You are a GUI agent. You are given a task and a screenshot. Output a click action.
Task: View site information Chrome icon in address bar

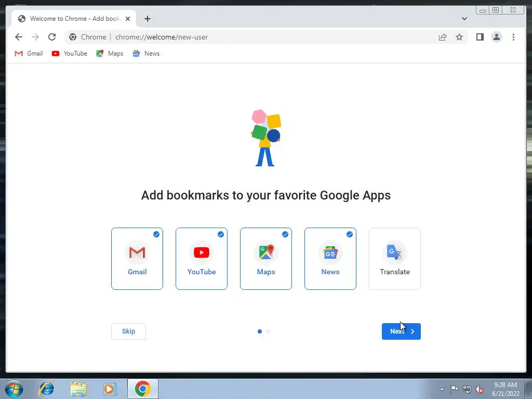coord(73,37)
